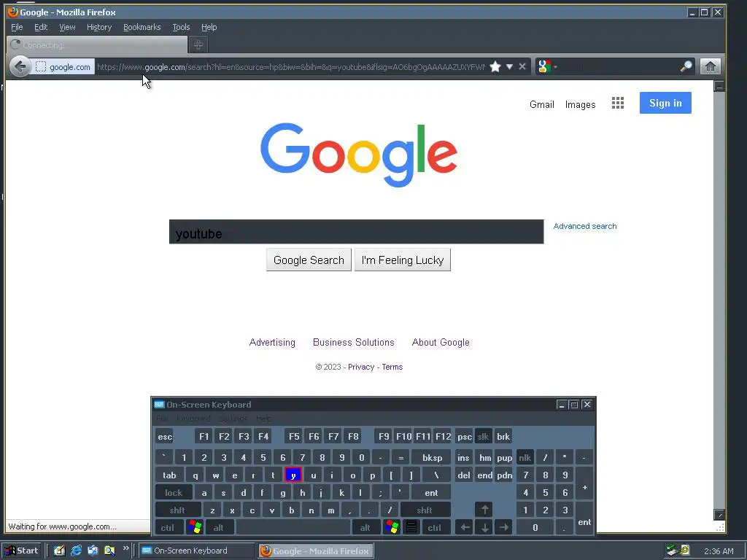Open the Privacy link
Screen dimensions: 747x560
(361, 367)
